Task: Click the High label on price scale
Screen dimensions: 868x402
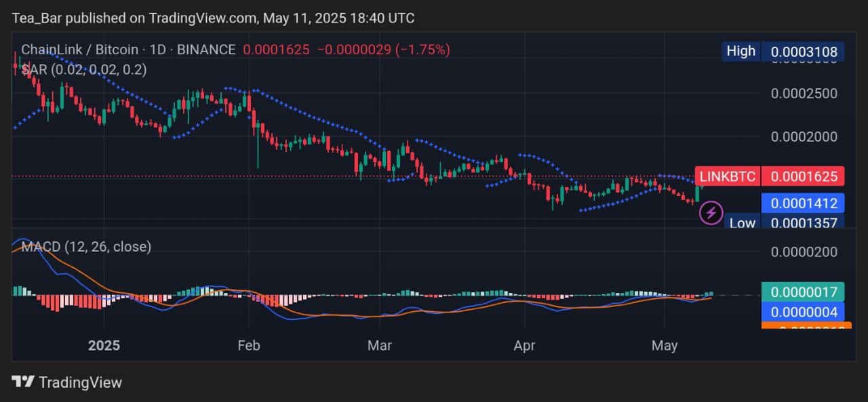Action: coord(741,51)
